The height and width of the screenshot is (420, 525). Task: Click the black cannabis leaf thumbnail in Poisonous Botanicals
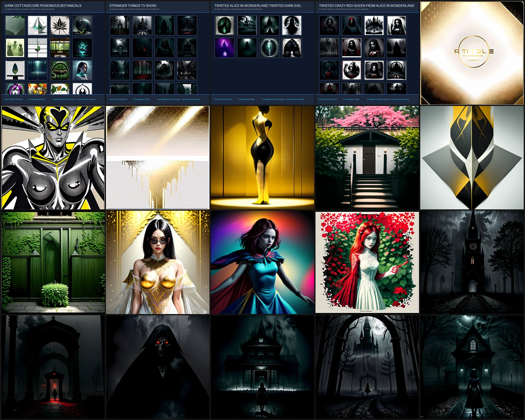(60, 25)
